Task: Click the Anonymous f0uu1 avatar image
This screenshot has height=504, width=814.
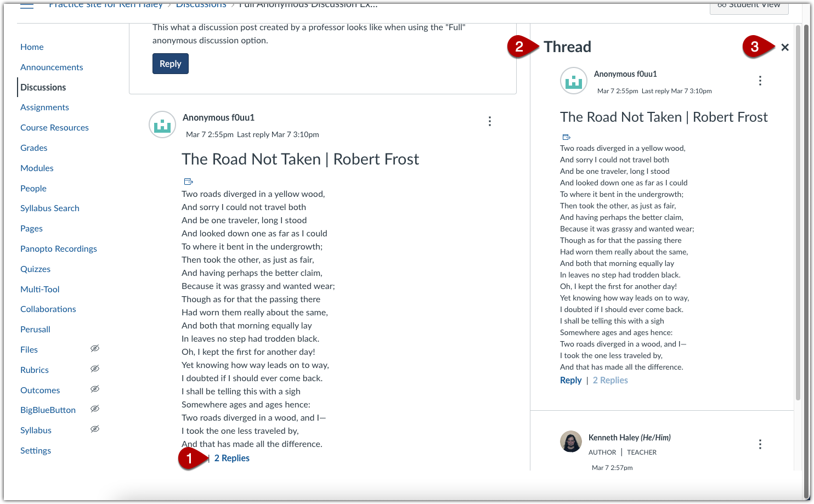Action: (162, 124)
